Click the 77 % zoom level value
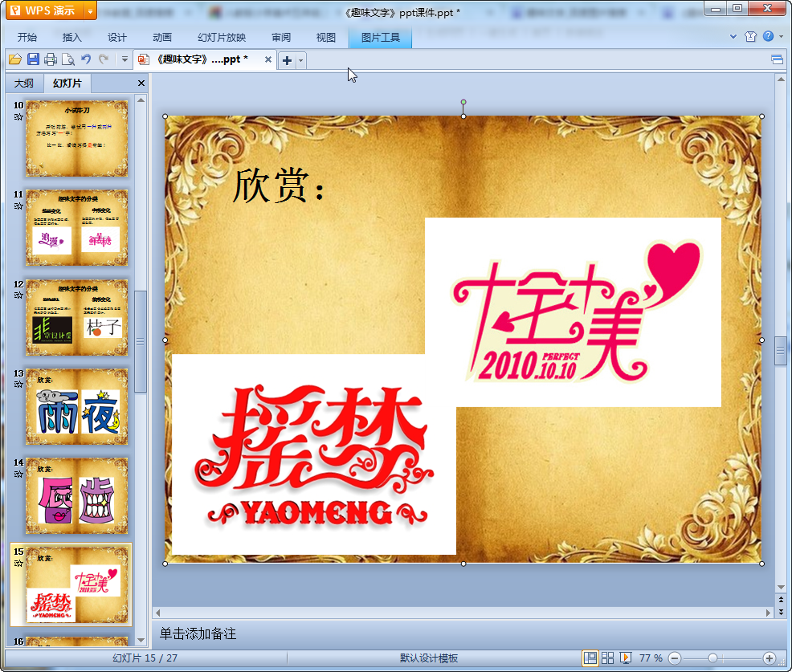 point(651,658)
